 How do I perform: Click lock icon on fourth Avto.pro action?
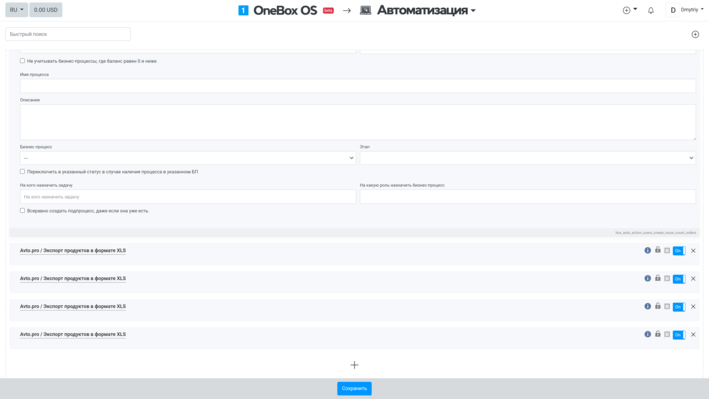tap(658, 334)
